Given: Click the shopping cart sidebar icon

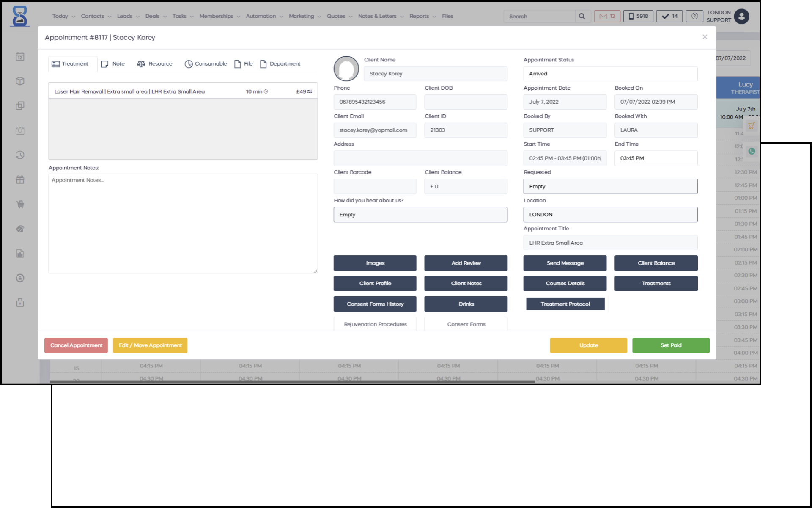Looking at the screenshot, I should point(20,204).
